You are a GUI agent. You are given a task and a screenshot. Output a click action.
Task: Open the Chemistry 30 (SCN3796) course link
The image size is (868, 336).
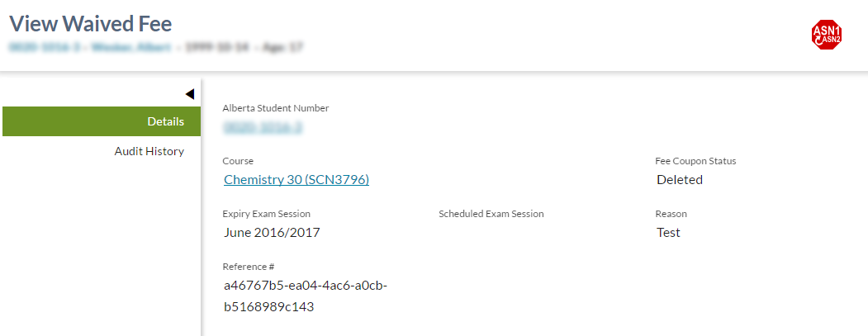point(296,179)
